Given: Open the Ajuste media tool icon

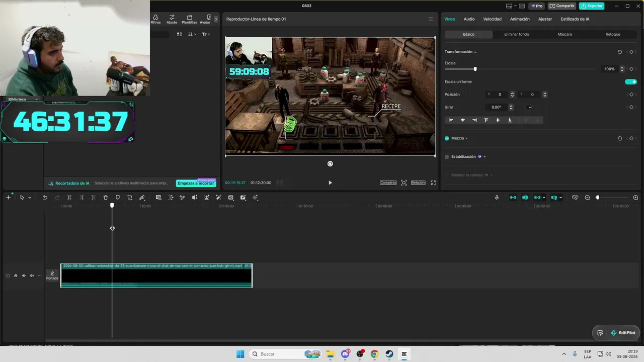Looking at the screenshot, I should pyautogui.click(x=172, y=19).
